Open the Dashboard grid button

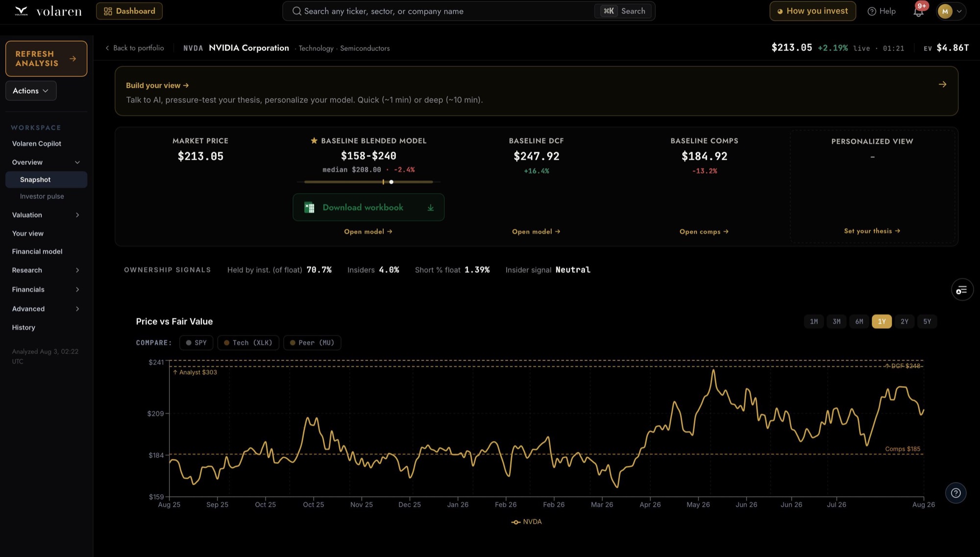click(x=129, y=11)
